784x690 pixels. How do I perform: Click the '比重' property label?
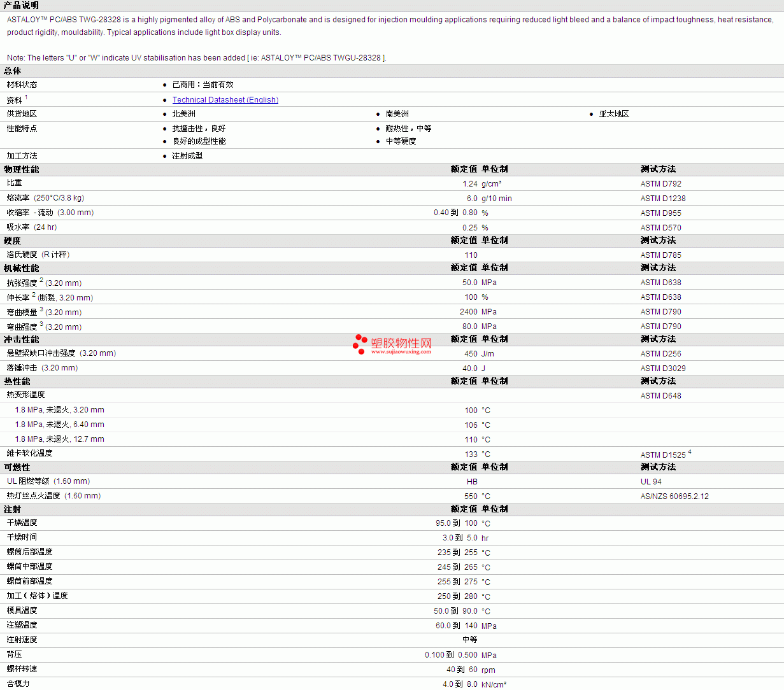click(15, 183)
